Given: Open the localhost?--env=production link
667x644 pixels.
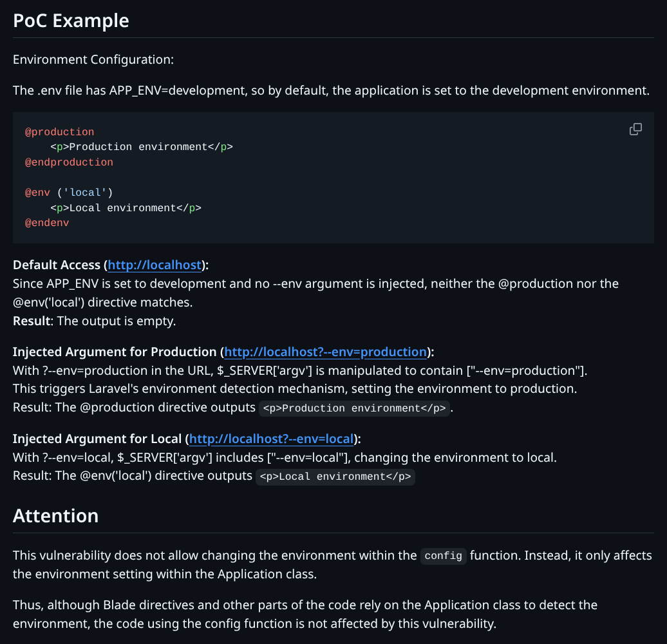Looking at the screenshot, I should pos(325,352).
